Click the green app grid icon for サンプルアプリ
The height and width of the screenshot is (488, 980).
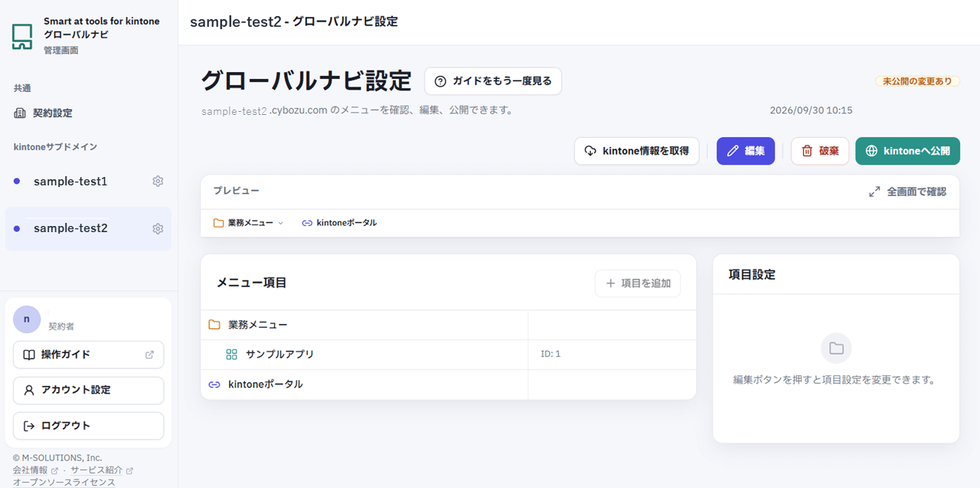(x=232, y=355)
